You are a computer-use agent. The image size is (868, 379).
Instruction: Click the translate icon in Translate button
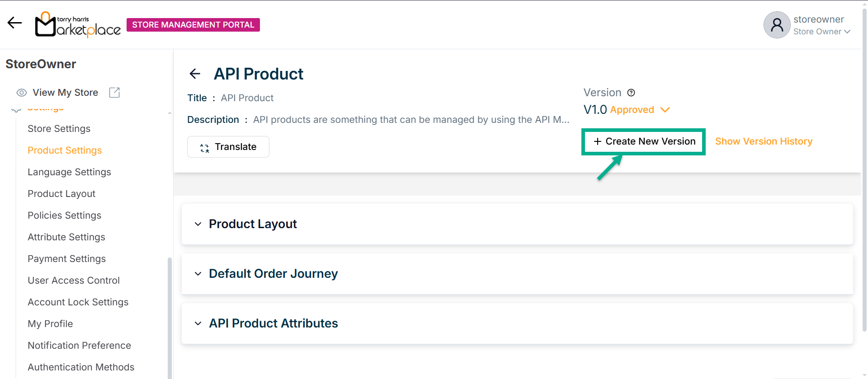click(205, 147)
